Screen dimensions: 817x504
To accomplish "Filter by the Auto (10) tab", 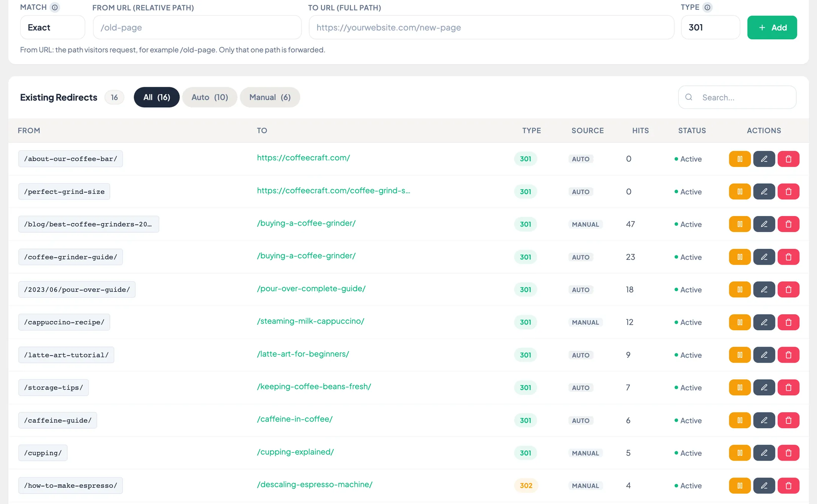I will click(209, 97).
